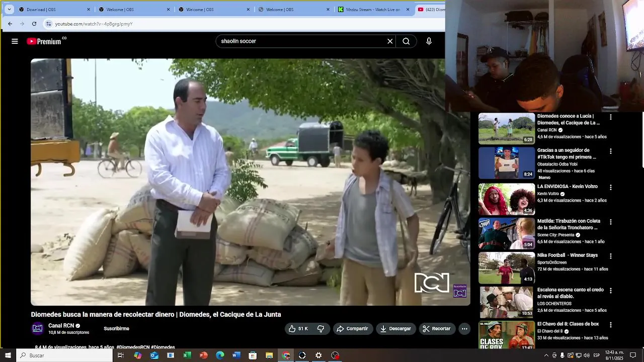The height and width of the screenshot is (362, 644).
Task: Click the ESP language indicator
Action: pos(597,355)
